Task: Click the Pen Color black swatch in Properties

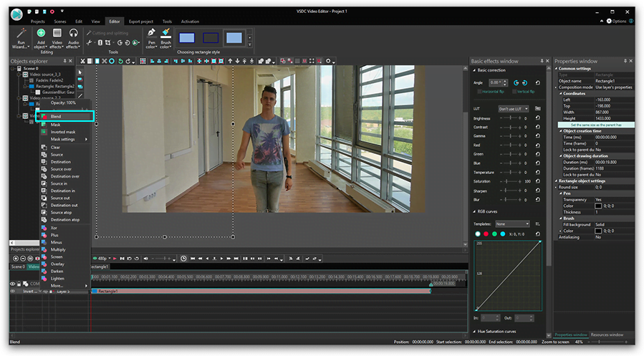Action: (598, 206)
